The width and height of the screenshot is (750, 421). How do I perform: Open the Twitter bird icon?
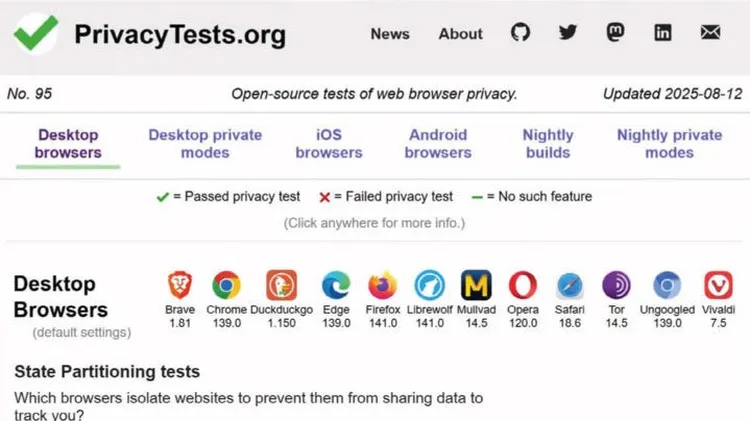(x=568, y=33)
